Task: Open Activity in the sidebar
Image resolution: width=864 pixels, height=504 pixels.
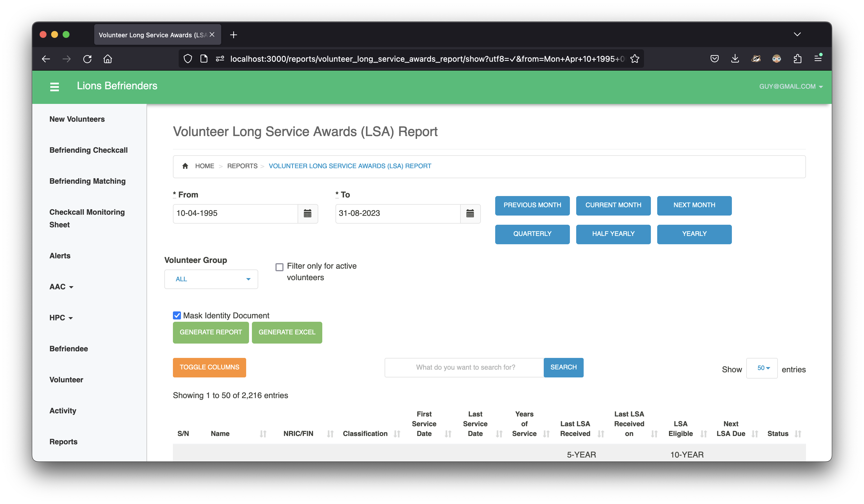Action: (63, 410)
